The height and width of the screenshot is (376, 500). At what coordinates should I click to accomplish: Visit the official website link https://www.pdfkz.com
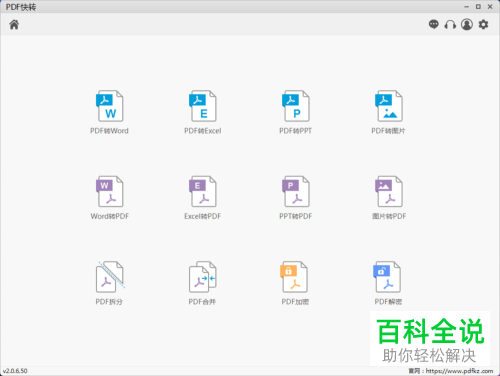coord(459,371)
